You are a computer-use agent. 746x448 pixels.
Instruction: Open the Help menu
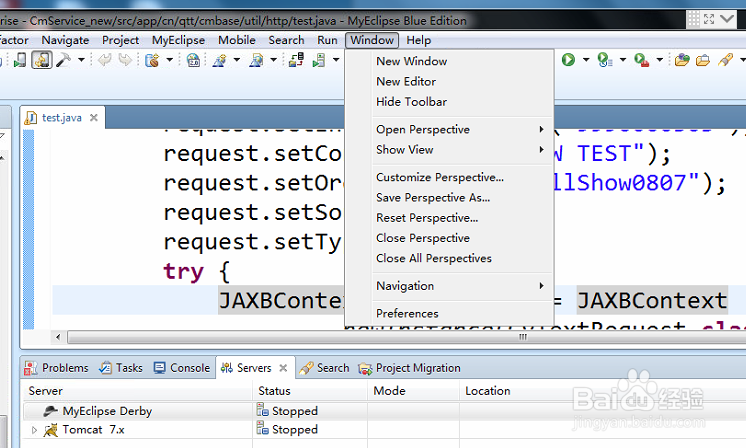[419, 40]
